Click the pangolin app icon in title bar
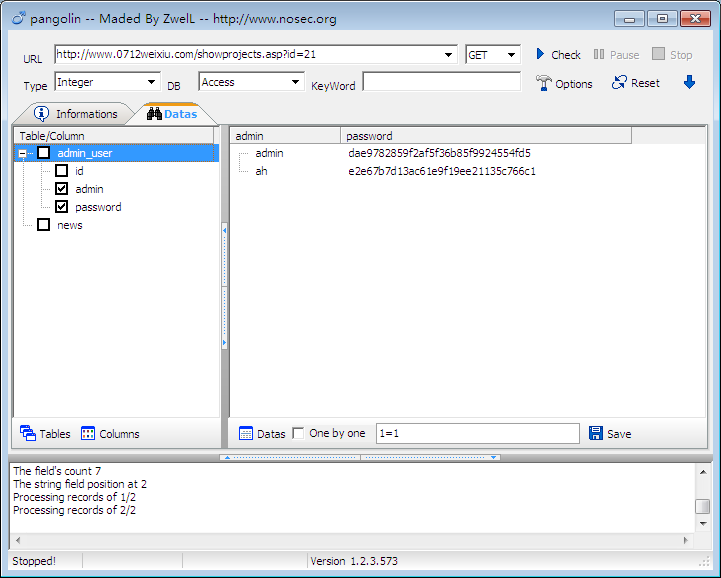 click(x=18, y=18)
